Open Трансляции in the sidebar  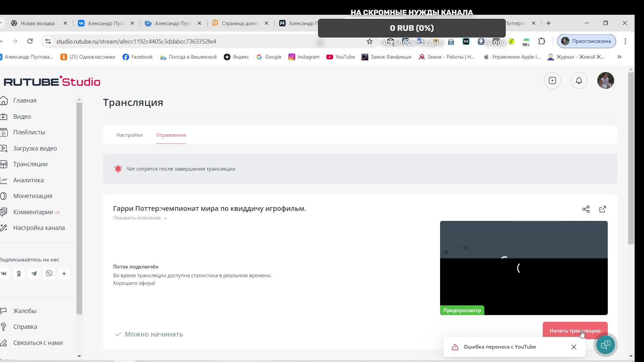pos(30,164)
